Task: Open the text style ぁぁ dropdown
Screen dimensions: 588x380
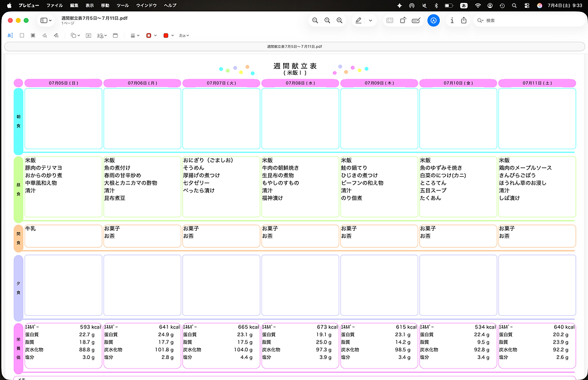Action: coord(184,35)
